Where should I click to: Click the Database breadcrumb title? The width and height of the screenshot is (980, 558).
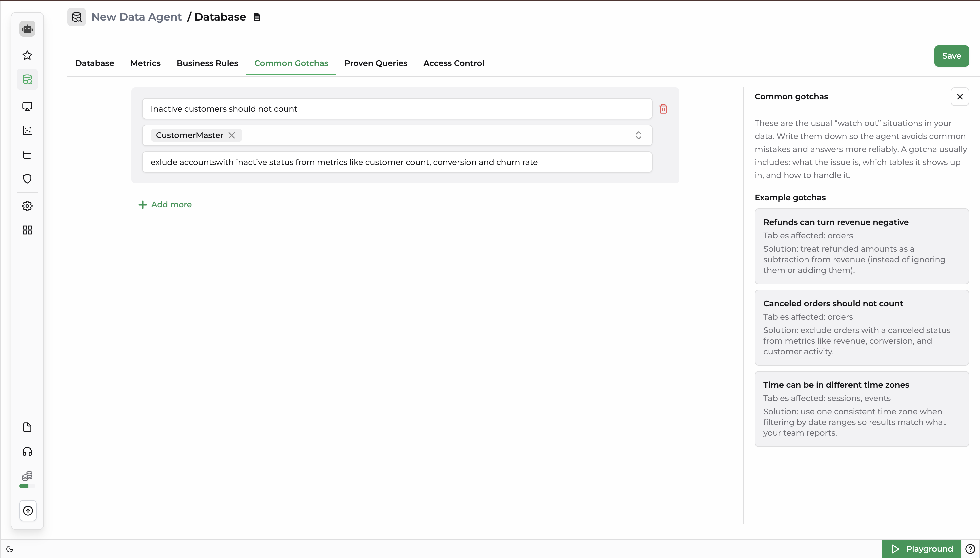click(x=220, y=17)
